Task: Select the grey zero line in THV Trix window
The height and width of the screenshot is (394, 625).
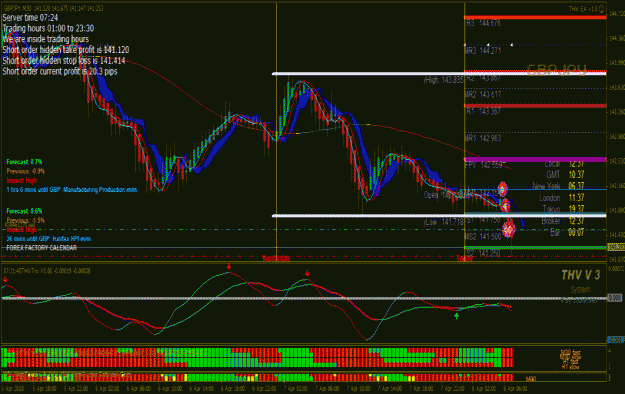Action: [304, 298]
